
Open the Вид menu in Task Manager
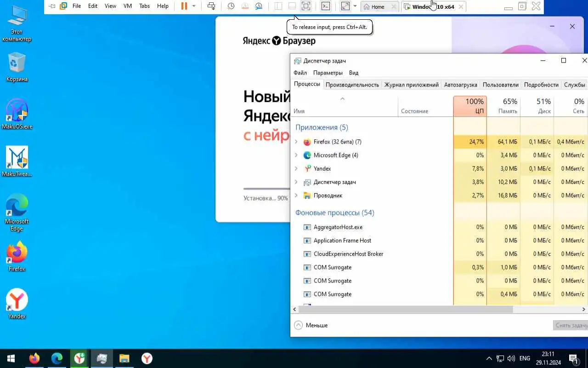click(x=353, y=73)
